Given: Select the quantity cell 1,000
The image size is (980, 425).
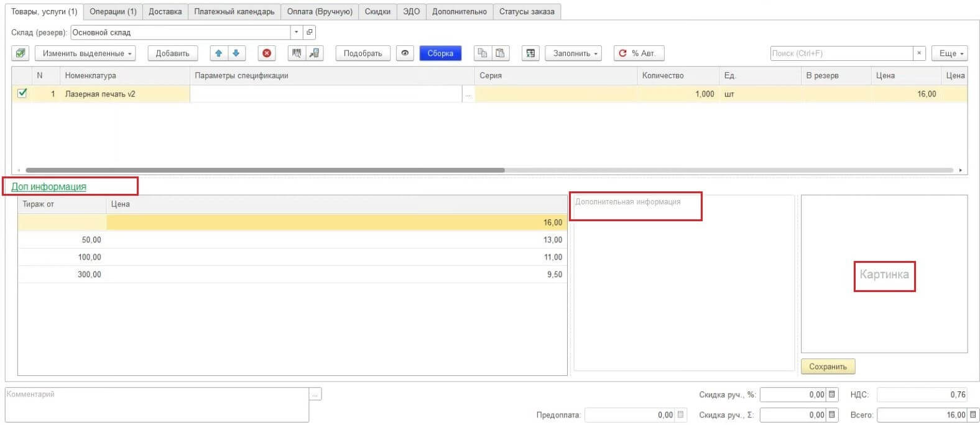Looking at the screenshot, I should tap(678, 94).
